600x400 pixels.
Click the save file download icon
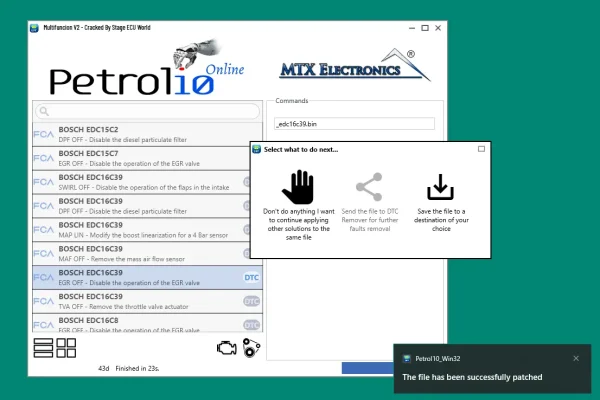[x=440, y=187]
